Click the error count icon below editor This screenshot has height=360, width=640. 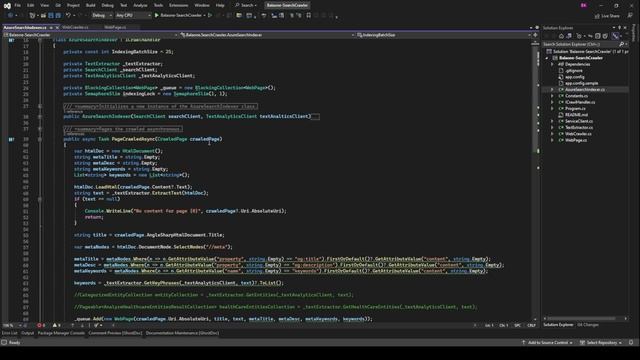40,325
